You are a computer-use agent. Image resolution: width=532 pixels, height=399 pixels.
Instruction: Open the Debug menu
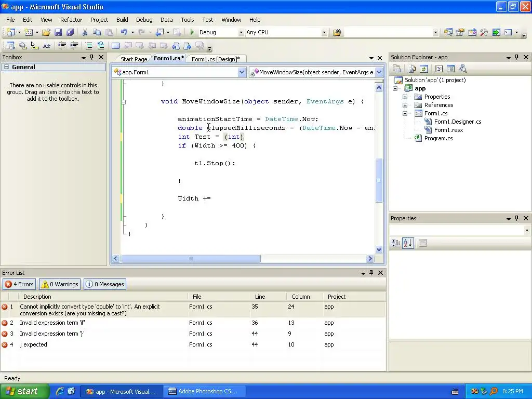[x=144, y=20]
